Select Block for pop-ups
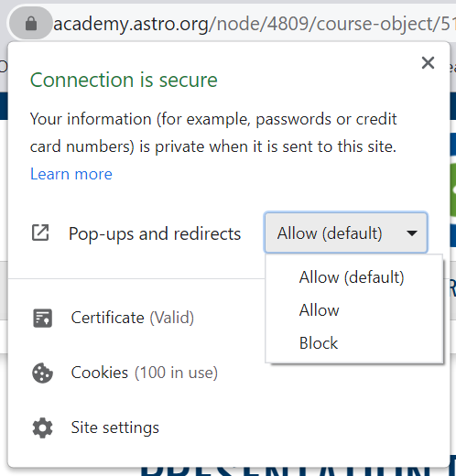 319,343
